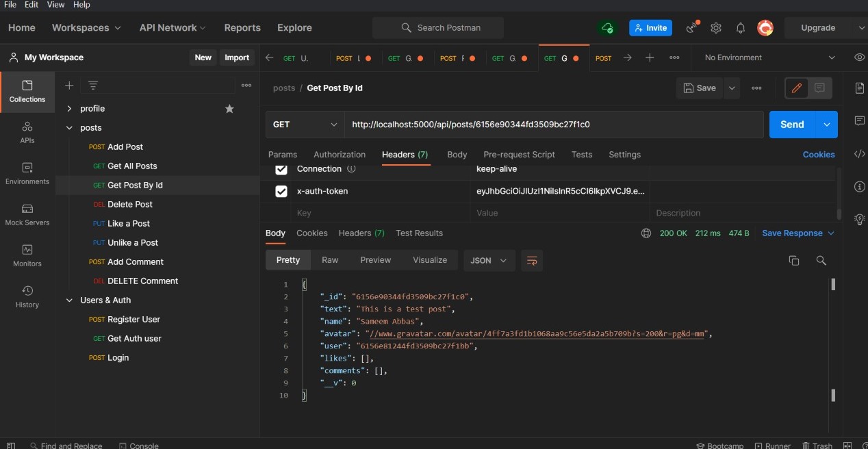This screenshot has height=449, width=868.
Task: Open the View menu
Action: [56, 5]
